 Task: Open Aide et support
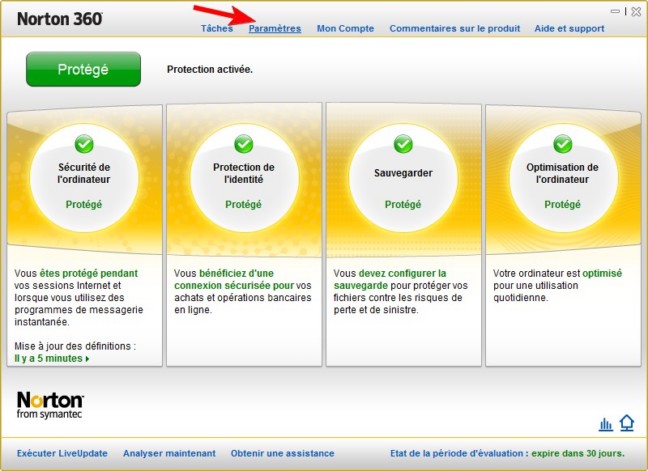[569, 29]
